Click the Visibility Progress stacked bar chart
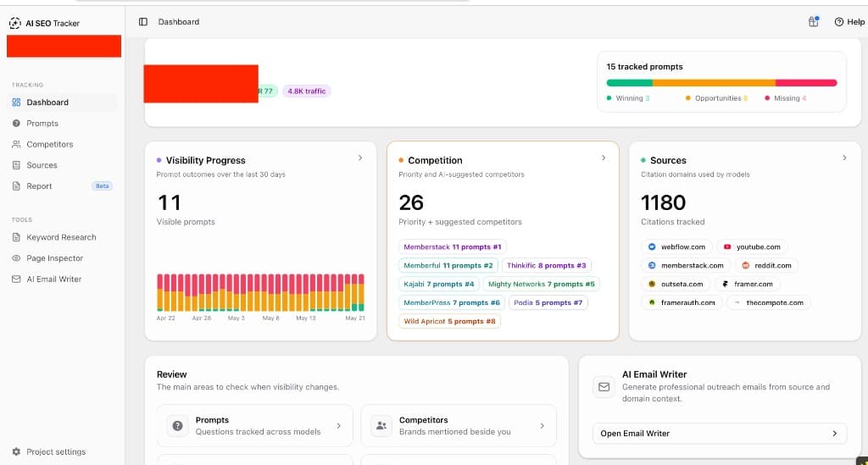The image size is (868, 465). coord(261,292)
